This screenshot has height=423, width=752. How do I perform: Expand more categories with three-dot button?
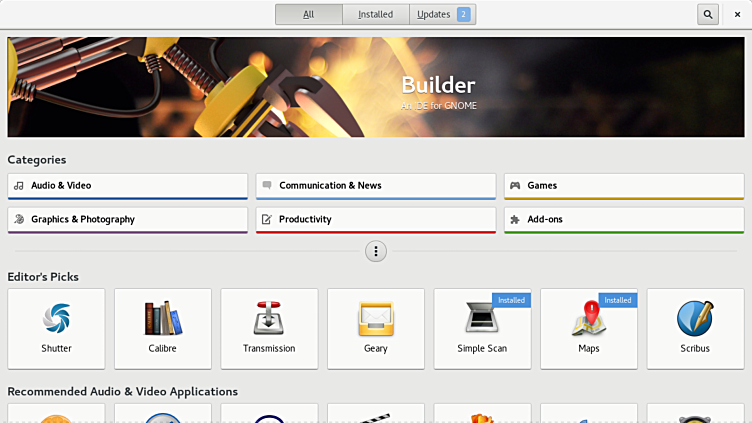coord(376,251)
